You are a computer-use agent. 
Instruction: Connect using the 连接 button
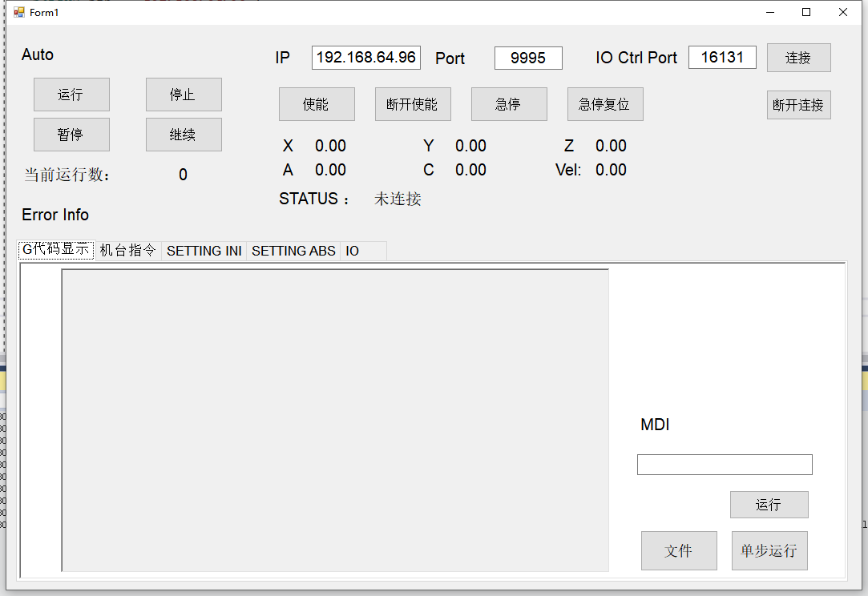pyautogui.click(x=798, y=58)
